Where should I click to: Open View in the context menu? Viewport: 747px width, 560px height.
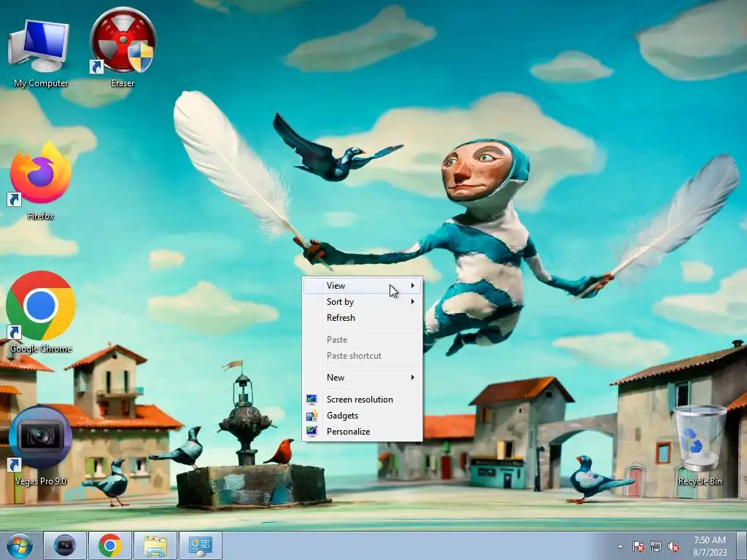pyautogui.click(x=362, y=286)
